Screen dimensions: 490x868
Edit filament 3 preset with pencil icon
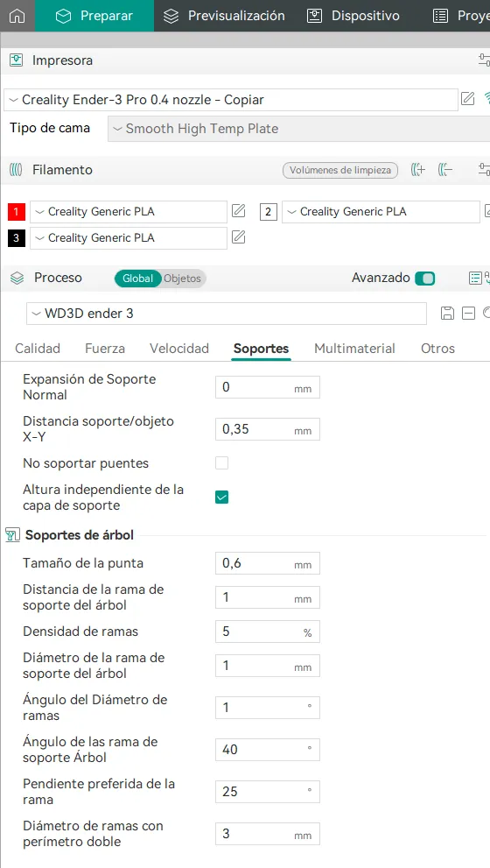238,237
